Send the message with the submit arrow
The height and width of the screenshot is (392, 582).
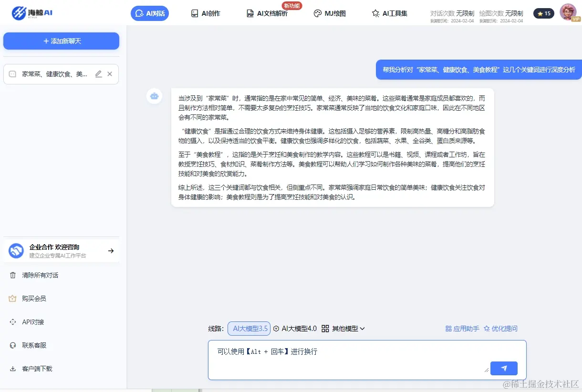point(504,368)
